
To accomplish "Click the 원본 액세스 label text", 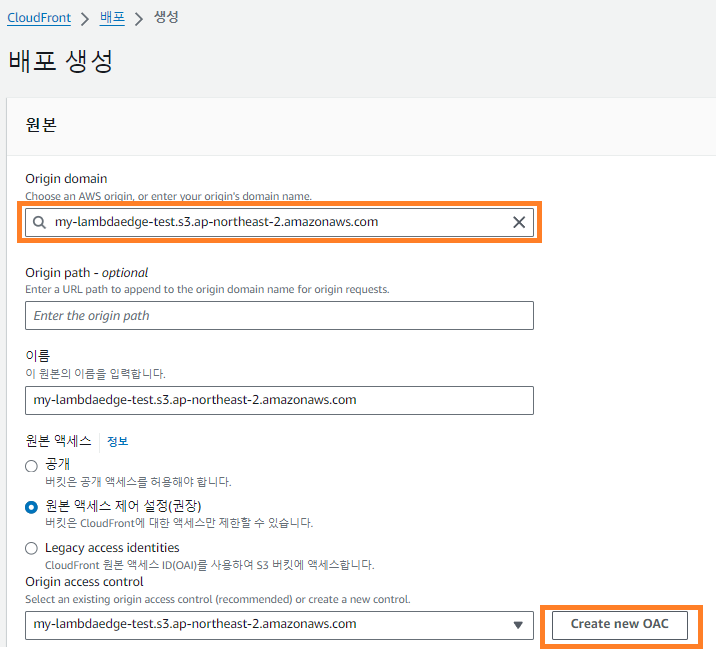I will pos(58,441).
